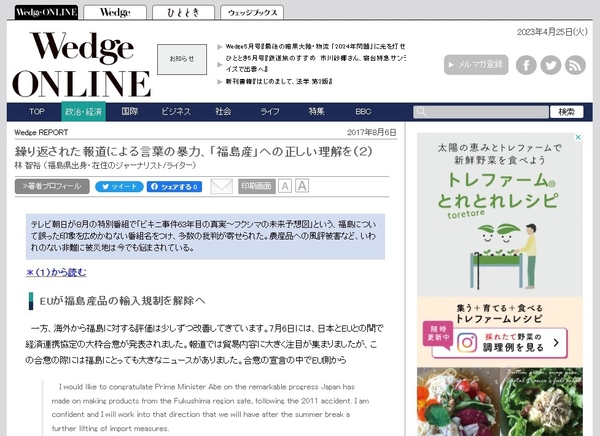Click the お知らせ box
This screenshot has height=436, width=600.
coord(182,59)
